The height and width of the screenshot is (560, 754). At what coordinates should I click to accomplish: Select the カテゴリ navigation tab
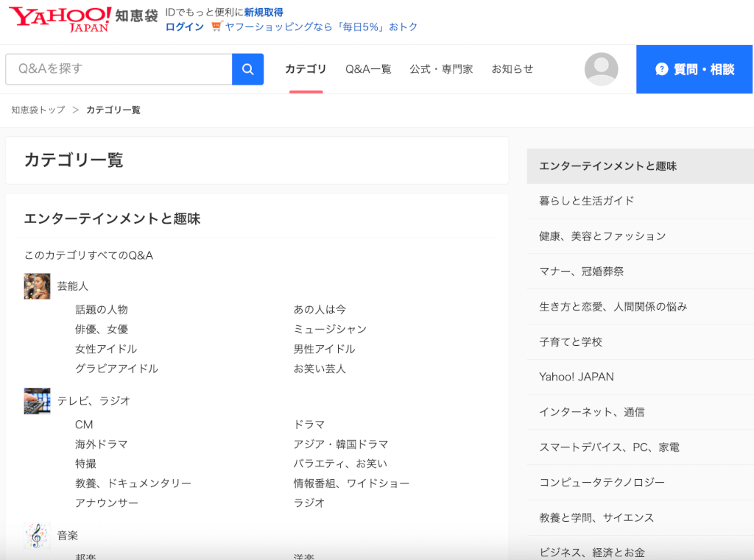[x=306, y=68]
